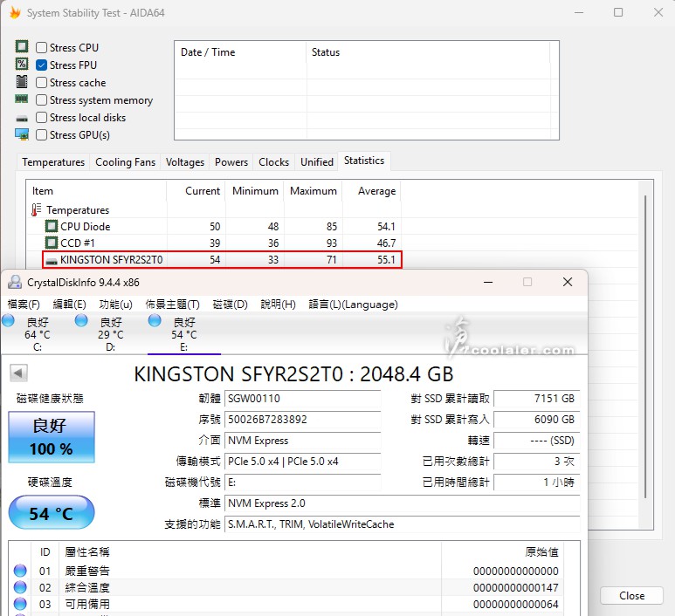
Task: Click the Minimum column header
Action: pos(254,191)
